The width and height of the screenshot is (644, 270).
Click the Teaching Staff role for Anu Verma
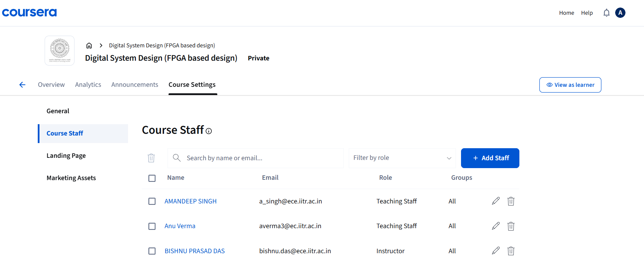point(396,226)
